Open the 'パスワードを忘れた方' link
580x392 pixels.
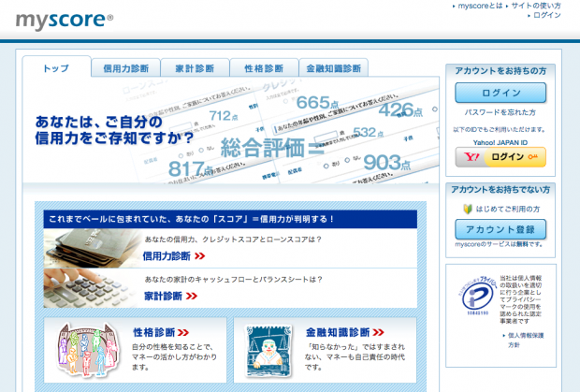tap(500, 112)
